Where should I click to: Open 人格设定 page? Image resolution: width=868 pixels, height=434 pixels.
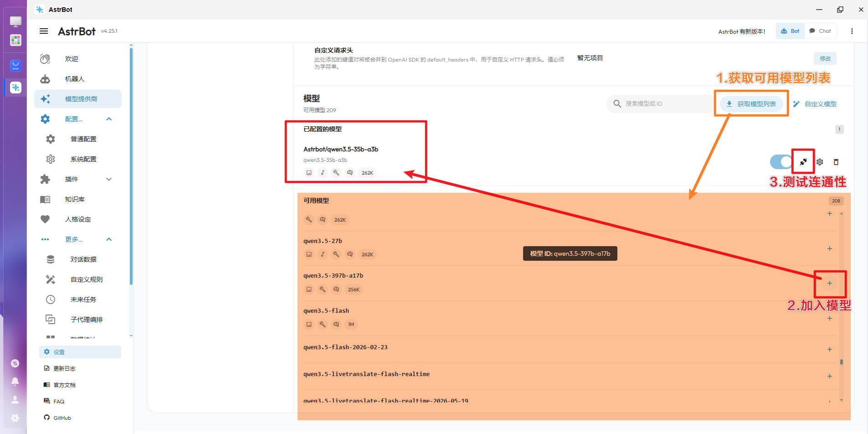(78, 219)
